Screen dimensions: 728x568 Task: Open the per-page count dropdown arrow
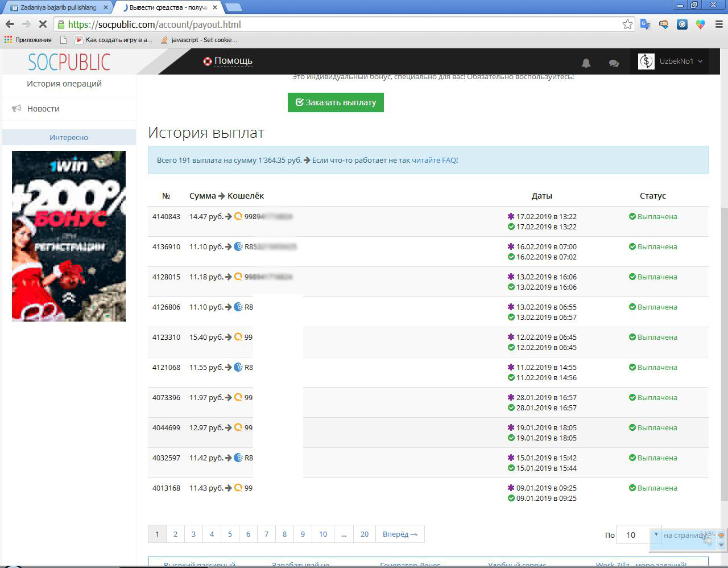click(x=656, y=534)
